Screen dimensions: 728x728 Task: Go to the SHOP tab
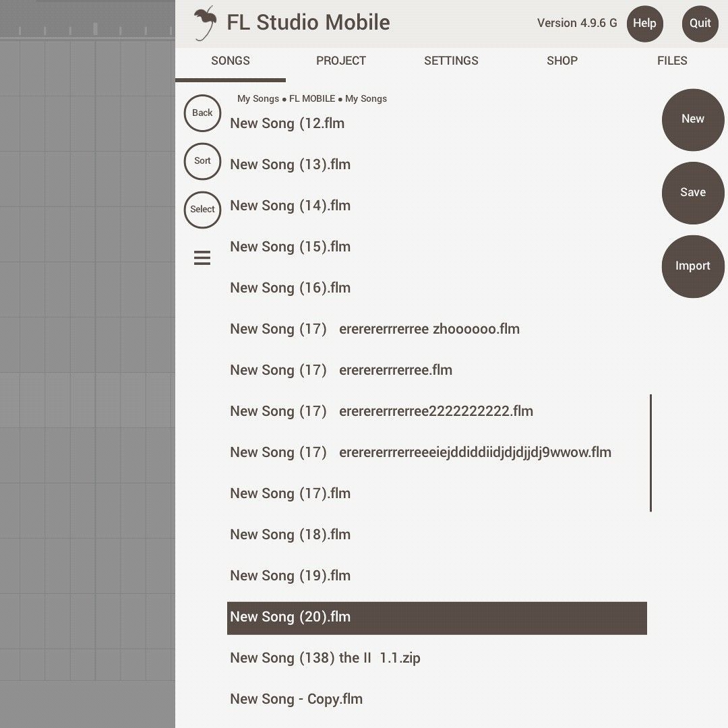pyautogui.click(x=562, y=61)
